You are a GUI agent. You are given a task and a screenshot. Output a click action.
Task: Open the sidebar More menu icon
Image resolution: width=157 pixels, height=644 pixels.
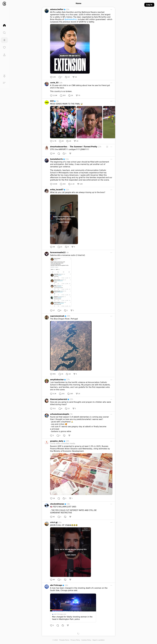4,83
